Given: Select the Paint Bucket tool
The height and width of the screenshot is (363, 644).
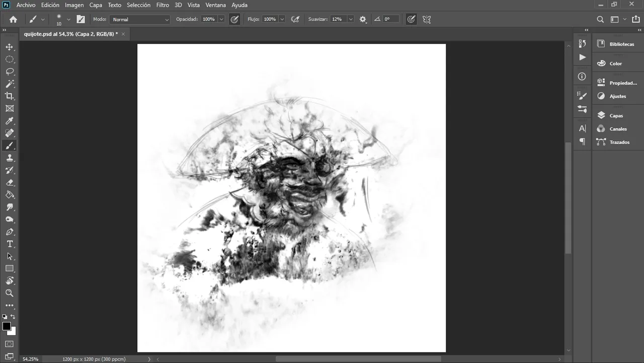Looking at the screenshot, I should click(x=10, y=195).
